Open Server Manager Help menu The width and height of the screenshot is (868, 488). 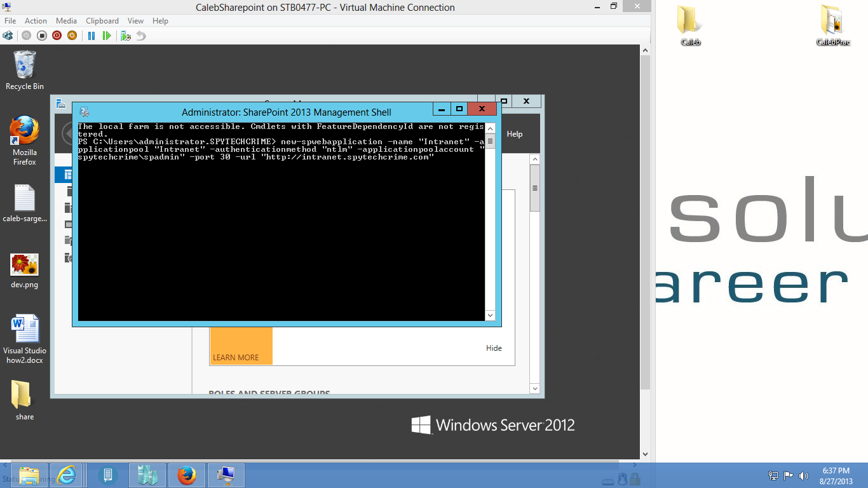pyautogui.click(x=515, y=134)
